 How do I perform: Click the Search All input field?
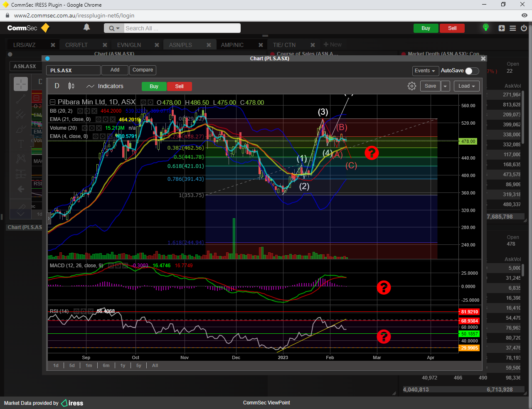182,28
